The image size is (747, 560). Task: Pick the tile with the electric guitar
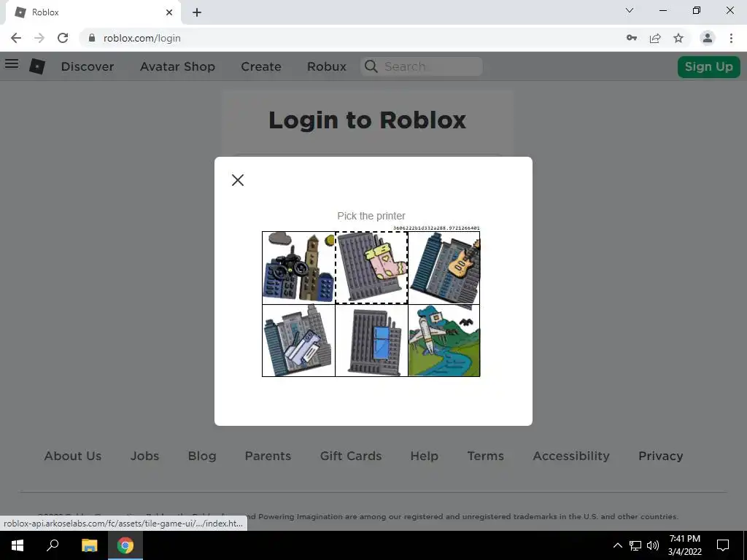point(444,268)
